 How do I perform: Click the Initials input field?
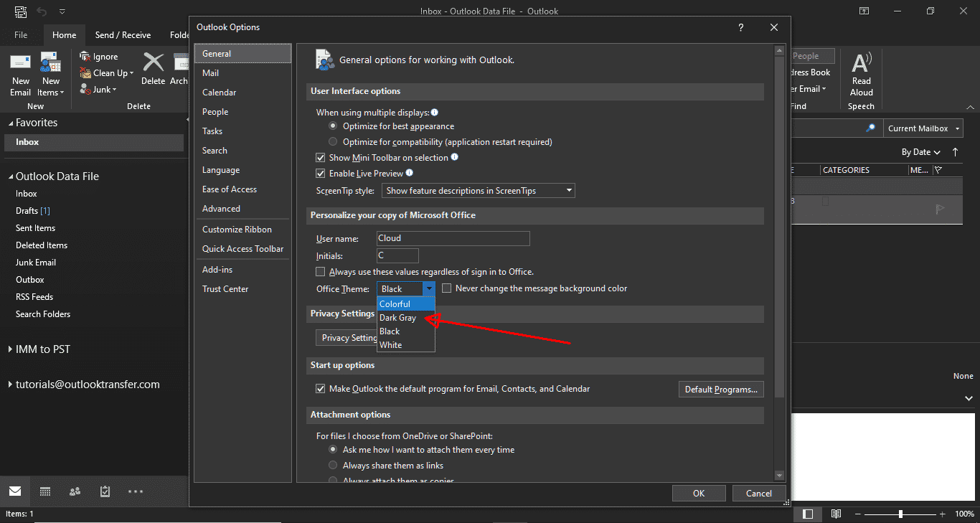[x=397, y=255]
